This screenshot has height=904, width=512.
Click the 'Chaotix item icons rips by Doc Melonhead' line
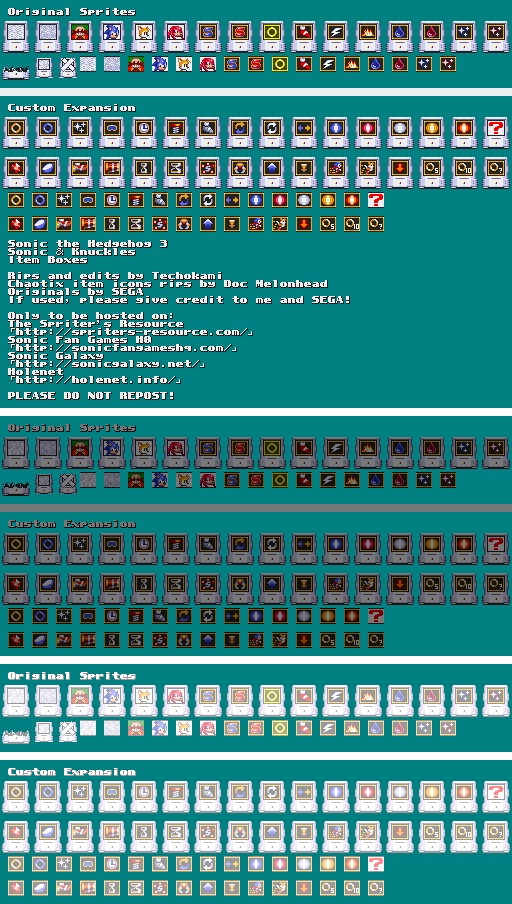coord(168,284)
